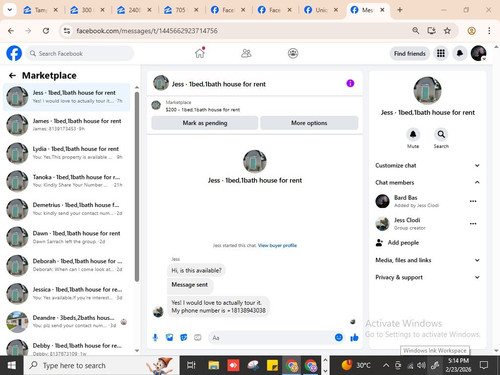
Task: Mute this conversation using bell icon
Action: (x=413, y=134)
